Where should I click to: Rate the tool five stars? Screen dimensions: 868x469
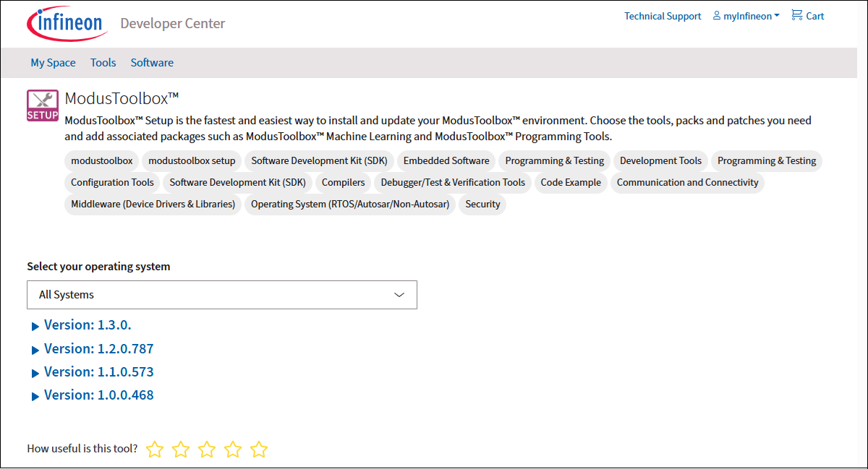[x=259, y=449]
